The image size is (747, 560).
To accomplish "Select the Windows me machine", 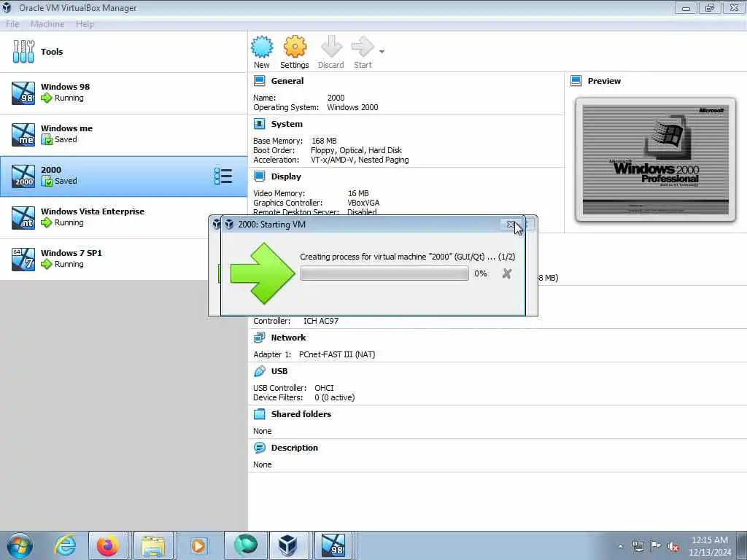I will pyautogui.click(x=123, y=134).
